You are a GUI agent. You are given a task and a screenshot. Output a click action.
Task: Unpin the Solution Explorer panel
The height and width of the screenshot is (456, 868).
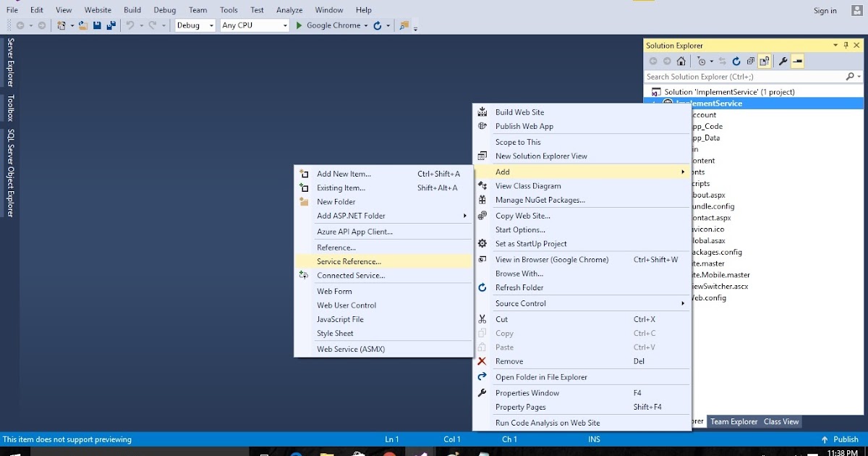[x=845, y=45]
